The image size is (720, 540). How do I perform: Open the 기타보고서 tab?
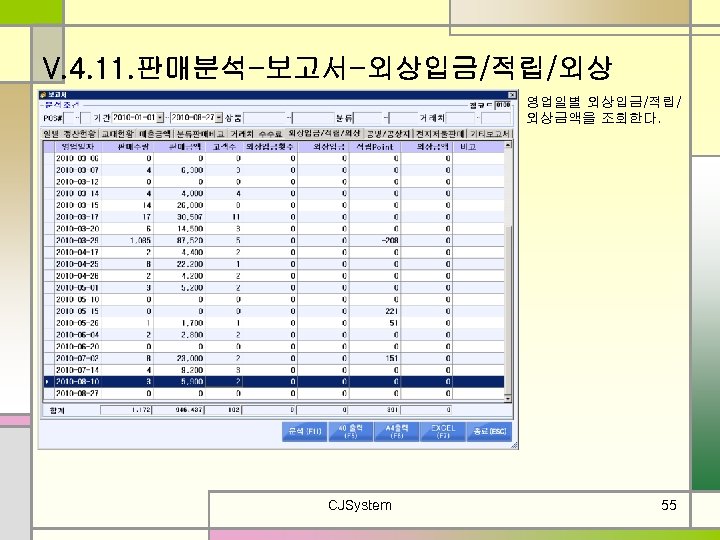490,134
